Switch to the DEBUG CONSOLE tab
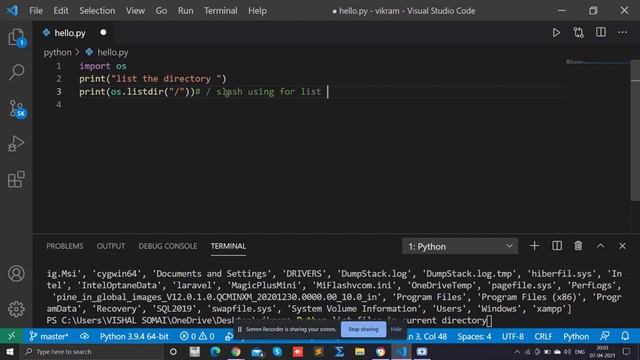The height and width of the screenshot is (360, 640). pyautogui.click(x=168, y=246)
